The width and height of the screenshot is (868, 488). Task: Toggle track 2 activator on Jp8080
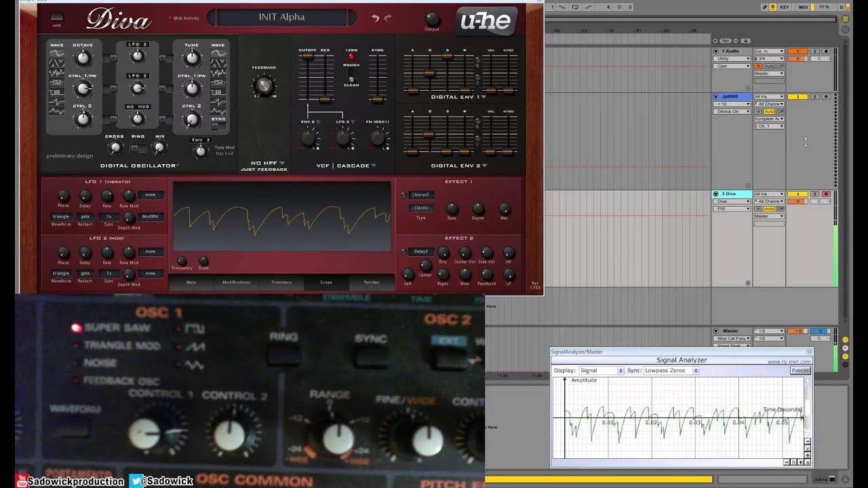[x=797, y=97]
